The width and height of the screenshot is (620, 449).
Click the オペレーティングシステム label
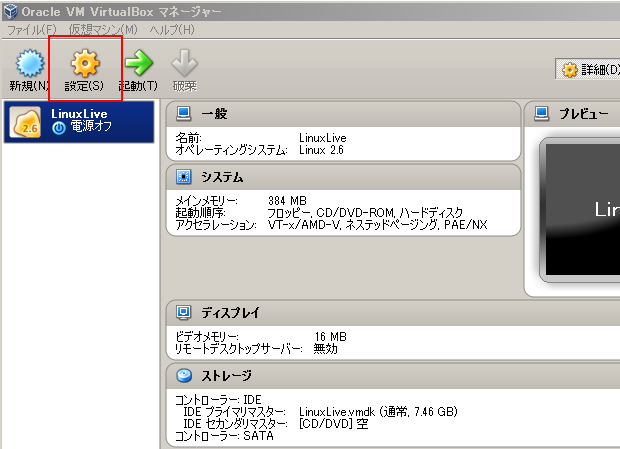pos(231,150)
